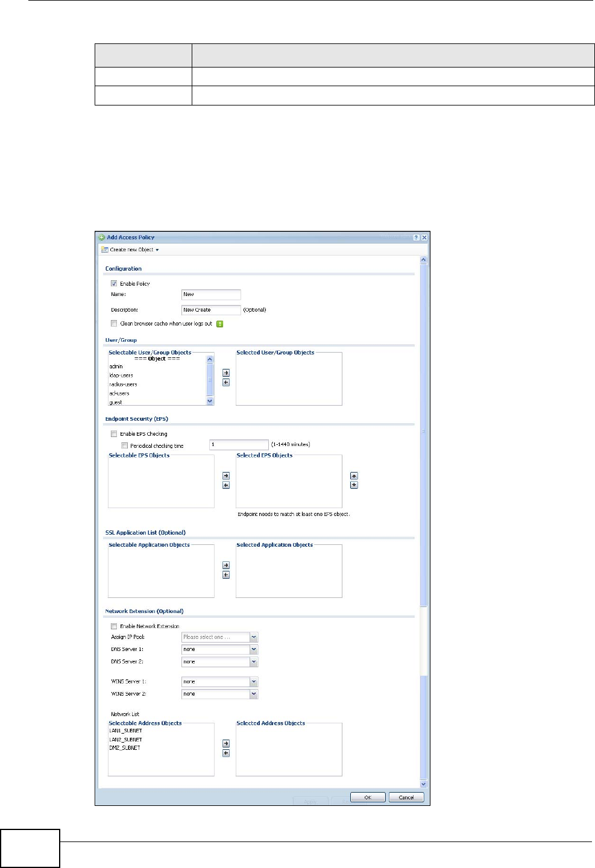Viewport: 595px width, 868px height.
Task: Open the WINS Server 1 dropdown
Action: (254, 682)
